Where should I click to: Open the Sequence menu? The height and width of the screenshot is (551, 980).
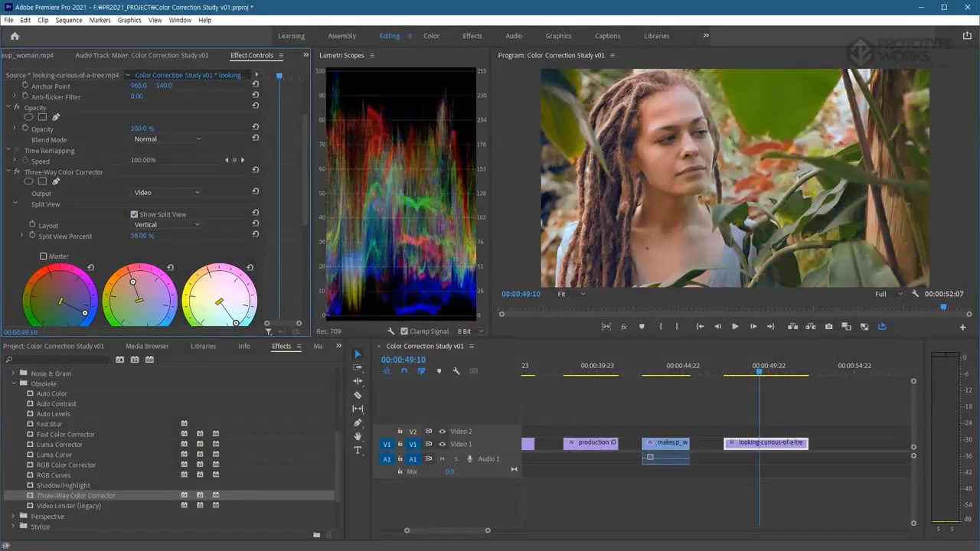68,20
